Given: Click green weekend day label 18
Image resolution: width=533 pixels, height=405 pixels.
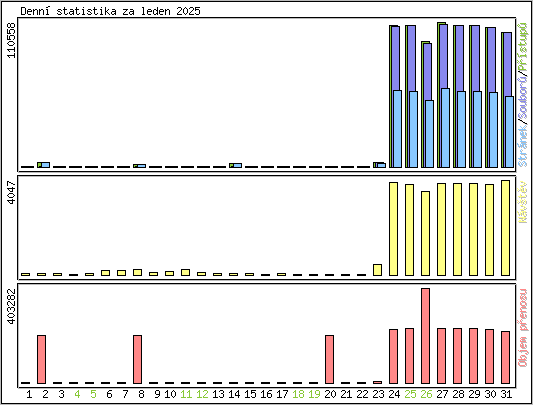Looking at the screenshot, I should coord(298,394).
